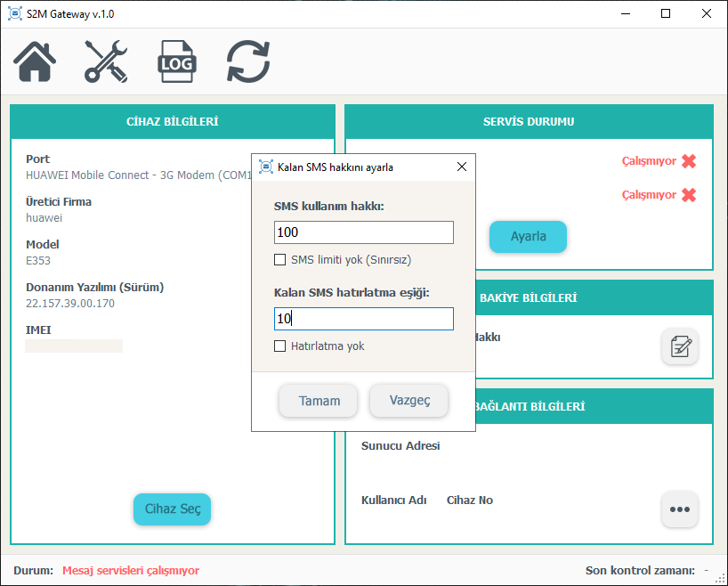Click the edit balance notepad icon
The width and height of the screenshot is (728, 586).
pyautogui.click(x=679, y=346)
